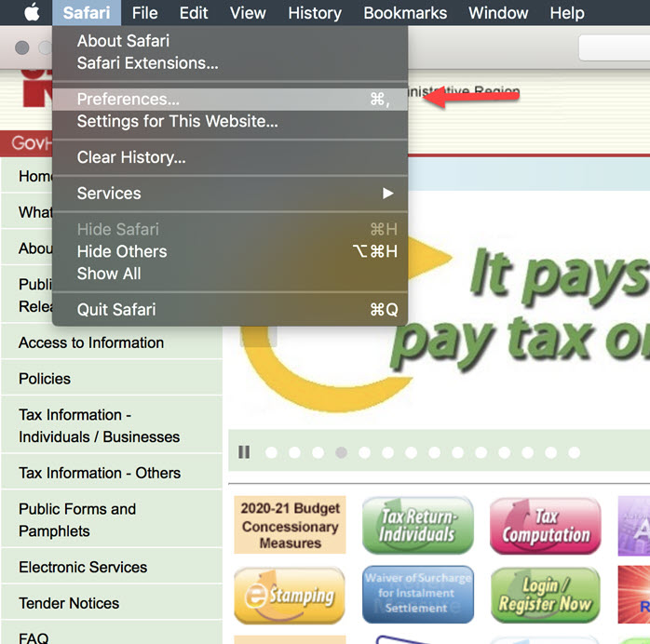650x644 pixels.
Task: Select the active grey slideshow dot
Action: point(341,452)
